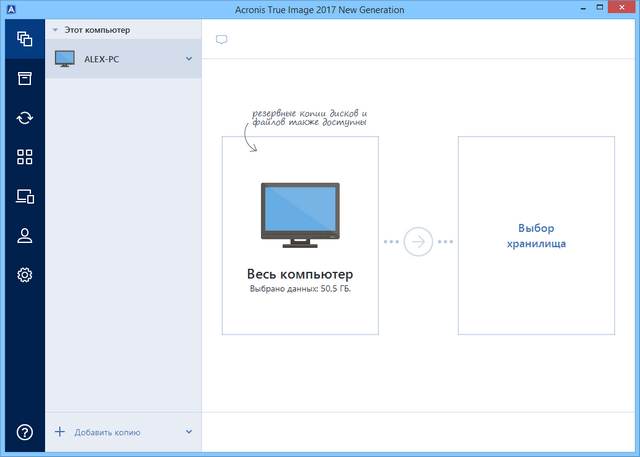Open the Tools grid icon
The height and width of the screenshot is (457, 640).
click(x=22, y=157)
